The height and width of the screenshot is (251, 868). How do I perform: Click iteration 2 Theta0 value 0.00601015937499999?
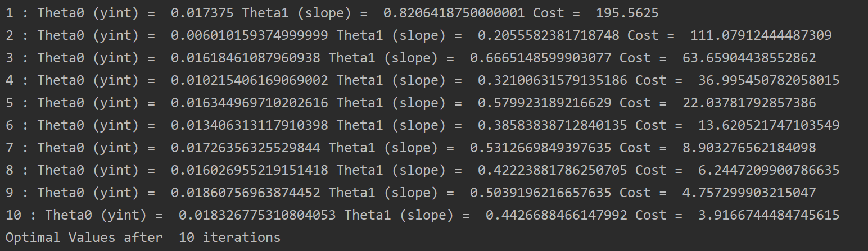click(x=250, y=35)
